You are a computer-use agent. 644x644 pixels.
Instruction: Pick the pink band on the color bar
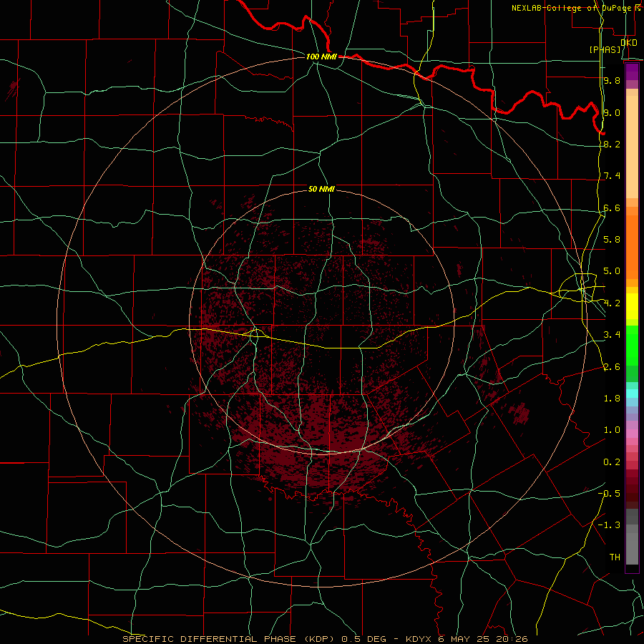(x=632, y=434)
